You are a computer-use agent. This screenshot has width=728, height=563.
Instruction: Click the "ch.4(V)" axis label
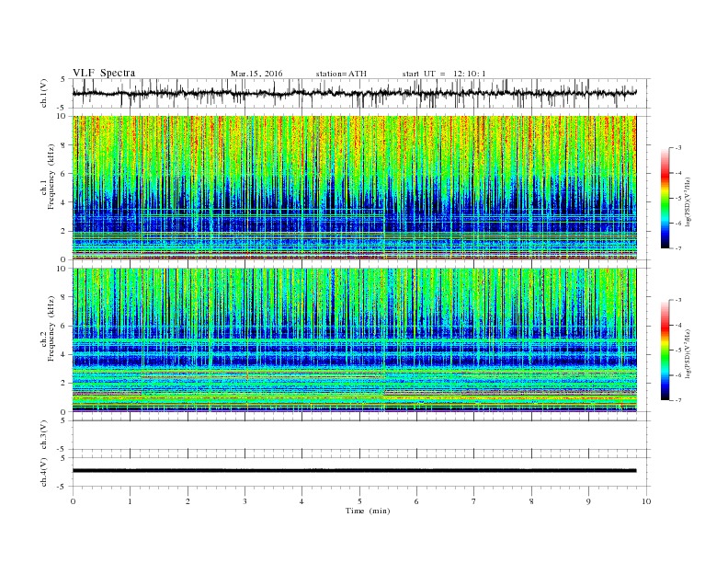click(44, 472)
